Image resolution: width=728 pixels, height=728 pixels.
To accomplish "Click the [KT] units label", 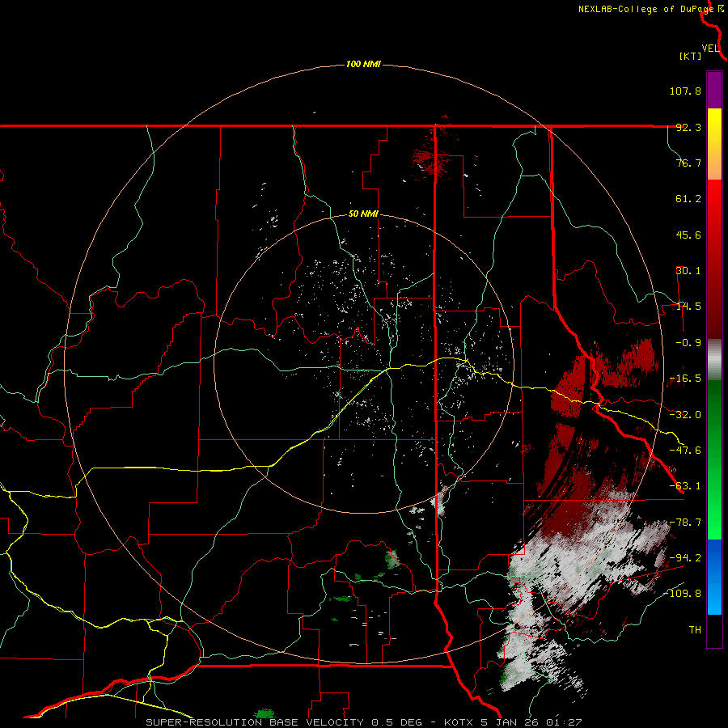I will pos(691,56).
